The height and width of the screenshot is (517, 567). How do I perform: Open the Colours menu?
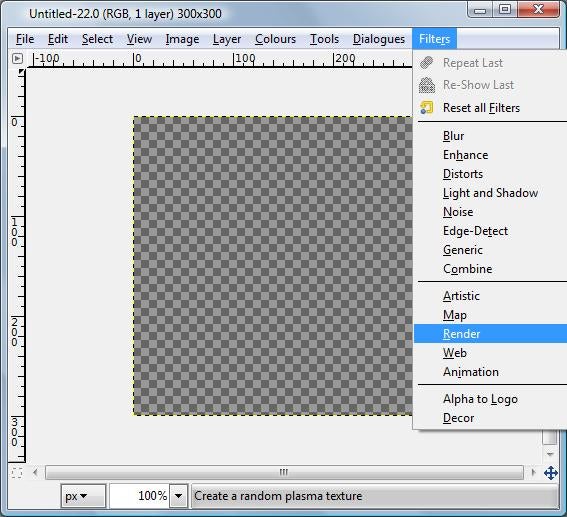pos(275,39)
